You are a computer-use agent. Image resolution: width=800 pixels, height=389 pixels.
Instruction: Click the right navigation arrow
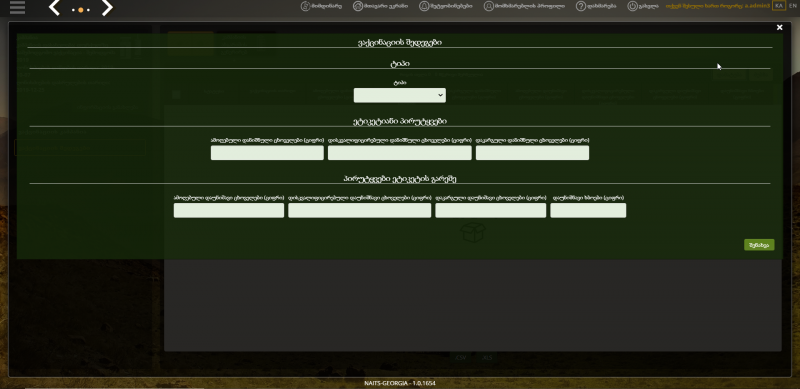[107, 8]
